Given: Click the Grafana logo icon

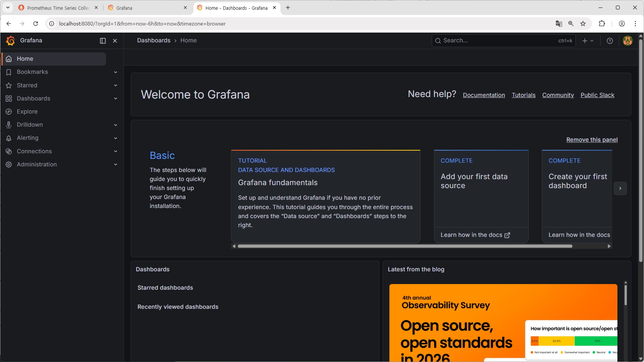Looking at the screenshot, I should 10,40.
